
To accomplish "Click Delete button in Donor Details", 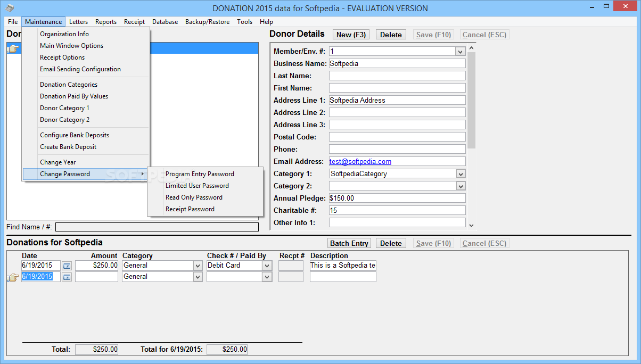I will (391, 35).
